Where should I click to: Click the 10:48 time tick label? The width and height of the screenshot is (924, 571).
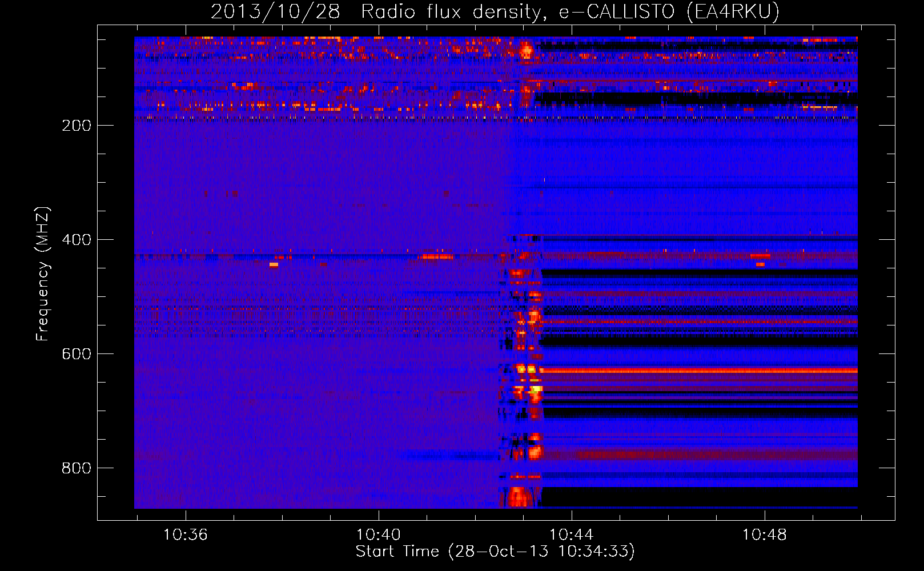[x=765, y=535]
